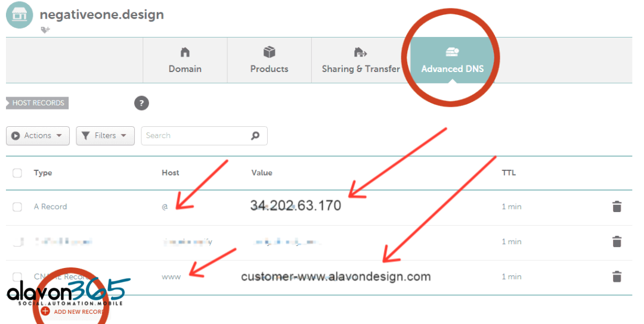Delete the blurred middle record with trash icon
The height and width of the screenshot is (324, 644).
tap(617, 241)
